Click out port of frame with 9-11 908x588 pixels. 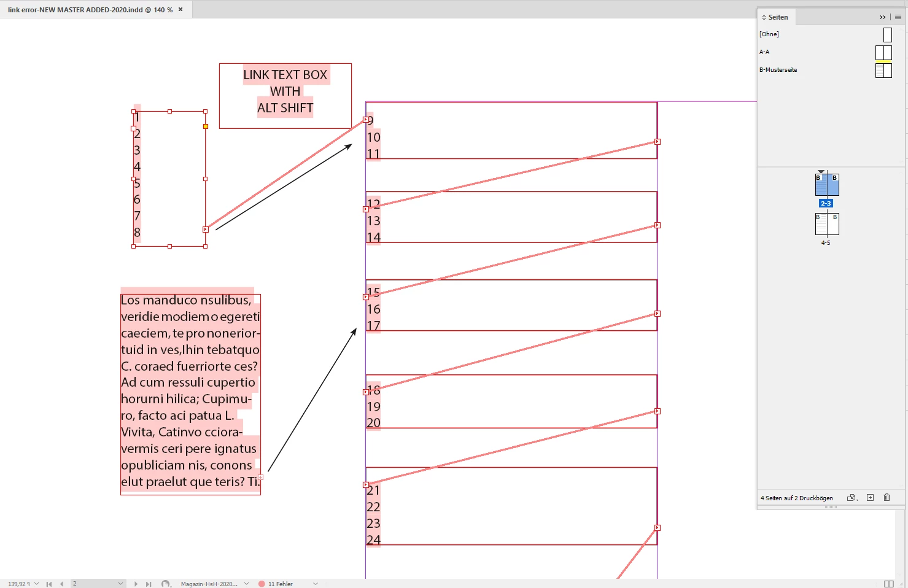(x=658, y=142)
